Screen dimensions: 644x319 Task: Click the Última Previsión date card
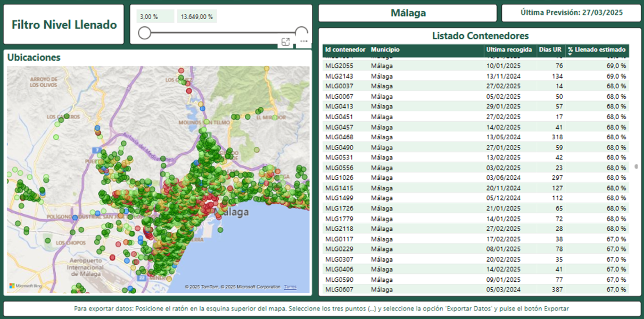(572, 13)
